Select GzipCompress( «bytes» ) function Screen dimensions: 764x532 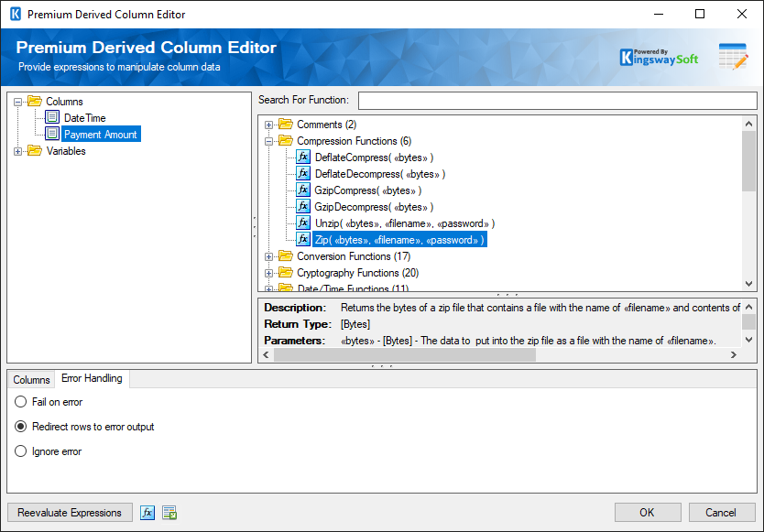pos(368,190)
